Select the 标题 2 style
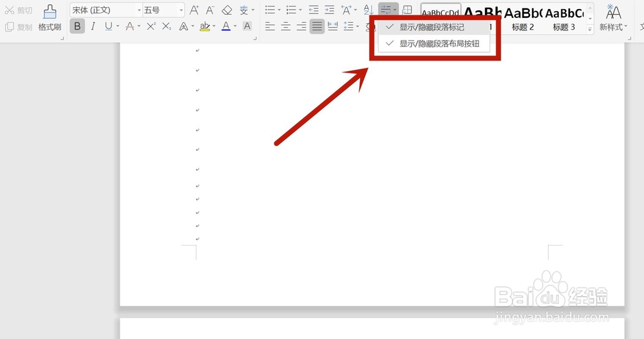The width and height of the screenshot is (644, 339). (x=522, y=20)
